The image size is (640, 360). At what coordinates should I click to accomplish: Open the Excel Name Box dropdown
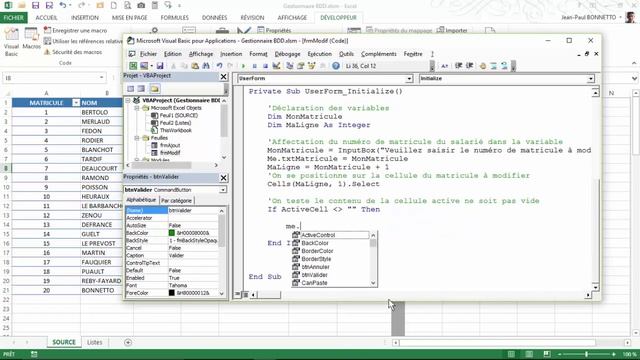101,78
